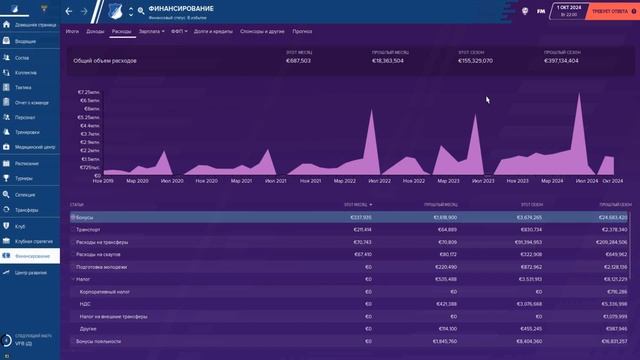Expand the Расходы на трансферы row

[x=73, y=242]
